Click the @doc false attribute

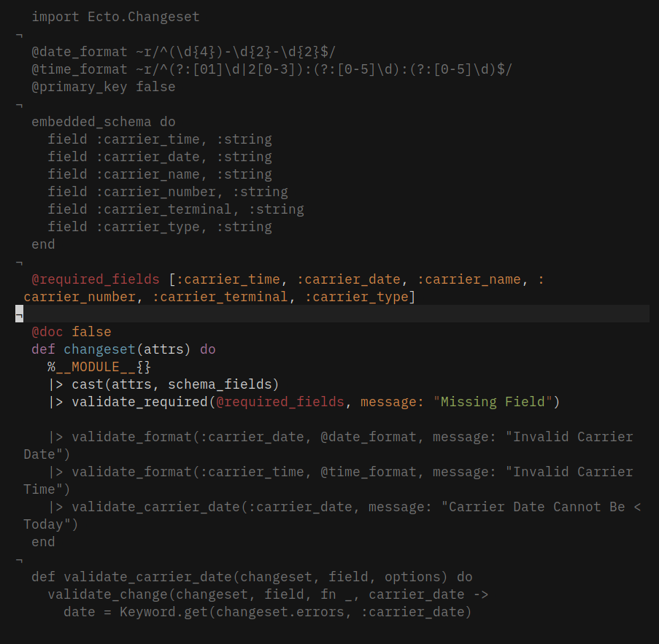(x=71, y=332)
